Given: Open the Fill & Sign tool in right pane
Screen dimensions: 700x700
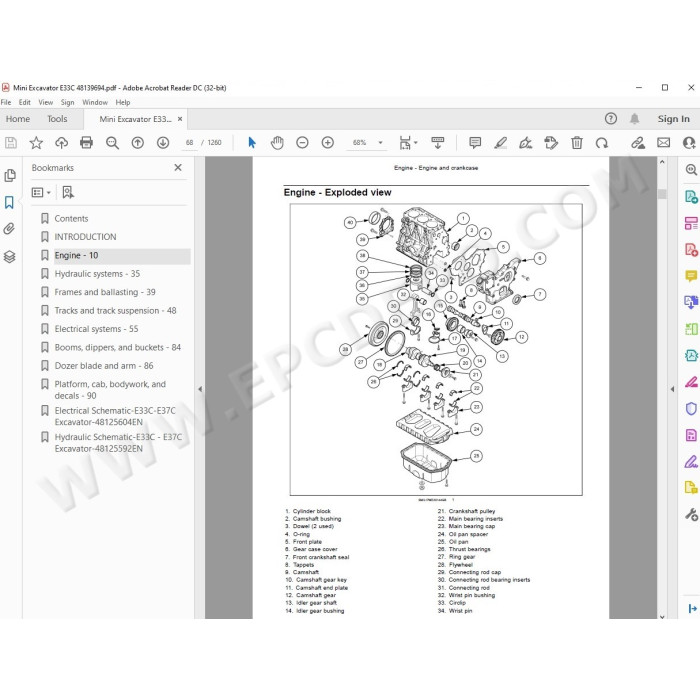Looking at the screenshot, I should pos(691,462).
